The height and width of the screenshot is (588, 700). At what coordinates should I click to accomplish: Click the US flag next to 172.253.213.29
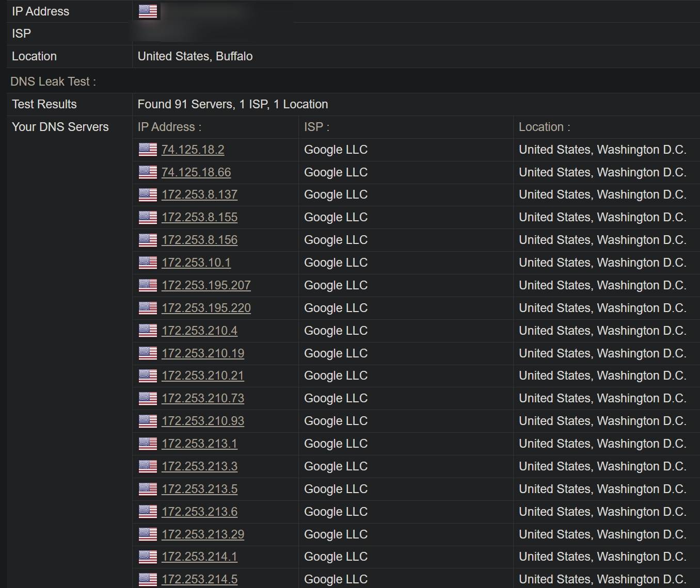(148, 534)
